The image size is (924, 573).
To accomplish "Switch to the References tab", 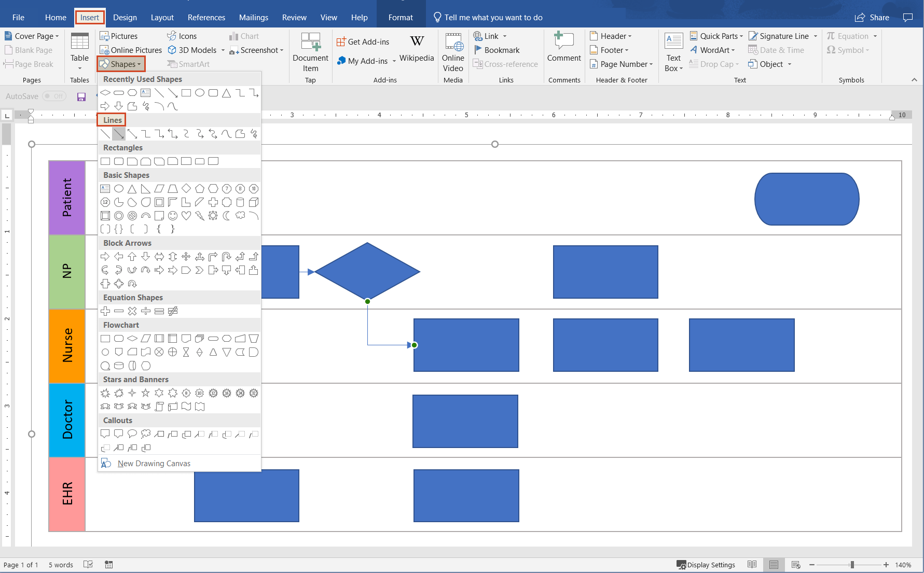I will [206, 17].
